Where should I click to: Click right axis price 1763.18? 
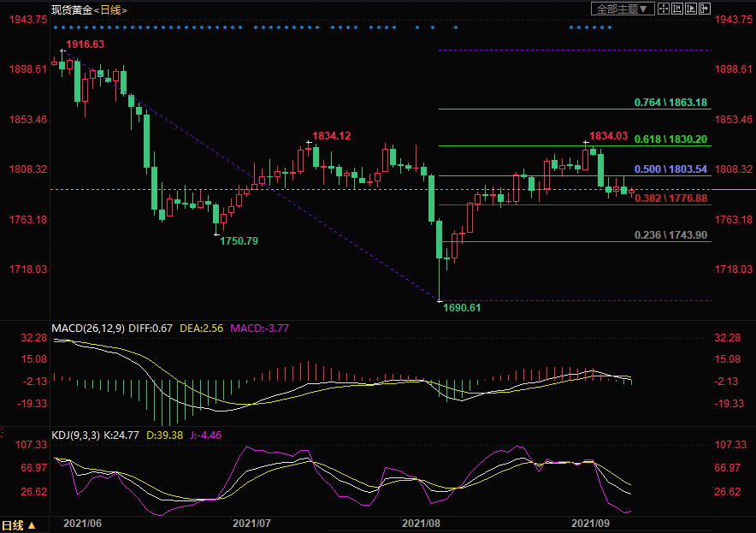point(734,220)
